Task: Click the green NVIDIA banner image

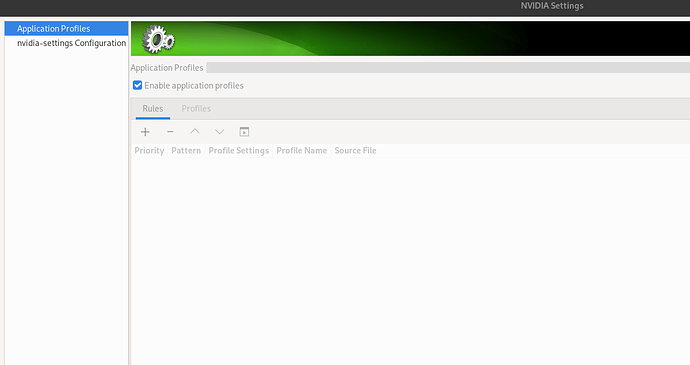Action: 411,39
